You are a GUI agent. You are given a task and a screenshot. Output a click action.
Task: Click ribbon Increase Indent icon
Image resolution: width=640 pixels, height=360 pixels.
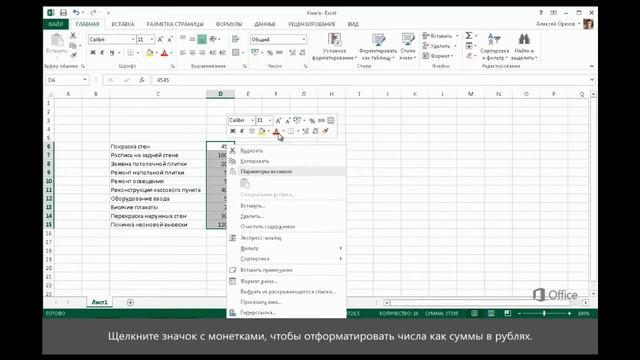[x=222, y=53]
